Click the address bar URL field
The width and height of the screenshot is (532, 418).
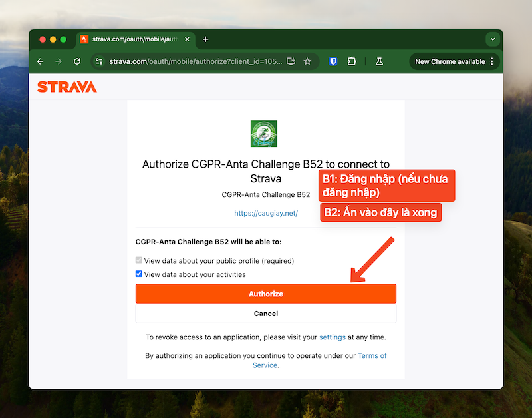(196, 61)
